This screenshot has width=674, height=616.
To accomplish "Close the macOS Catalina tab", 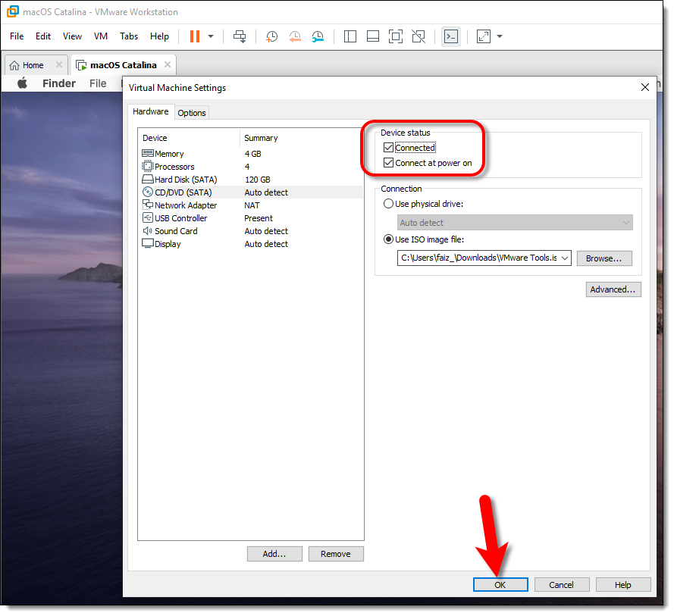I will pos(168,64).
